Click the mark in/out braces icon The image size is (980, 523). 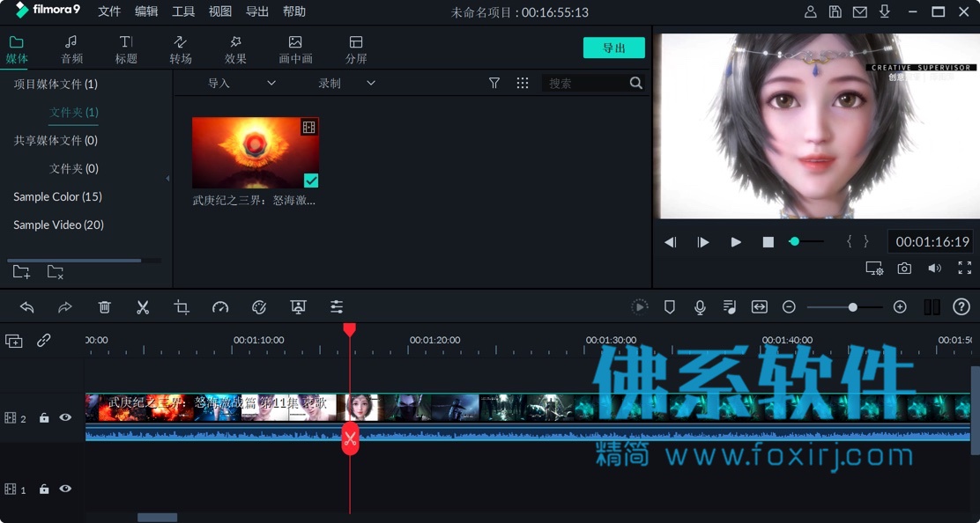click(857, 241)
